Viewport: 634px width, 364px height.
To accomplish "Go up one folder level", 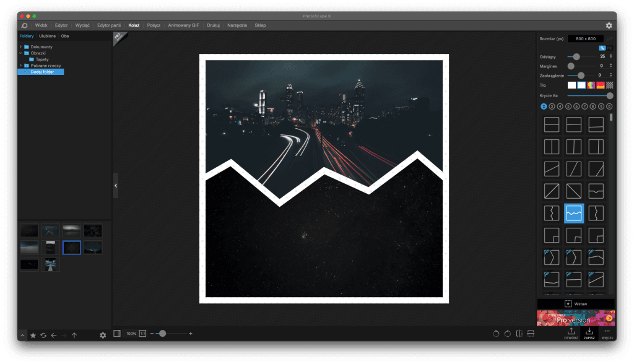I will (x=74, y=335).
